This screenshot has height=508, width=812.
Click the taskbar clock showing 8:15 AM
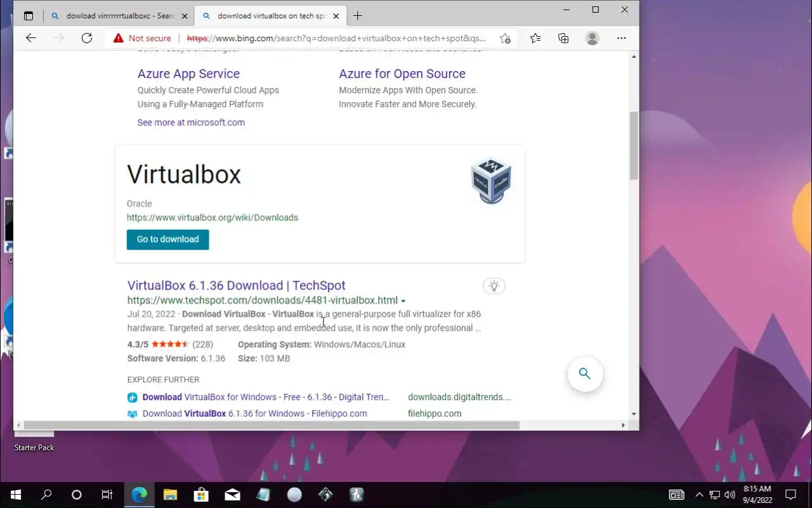[x=757, y=495]
